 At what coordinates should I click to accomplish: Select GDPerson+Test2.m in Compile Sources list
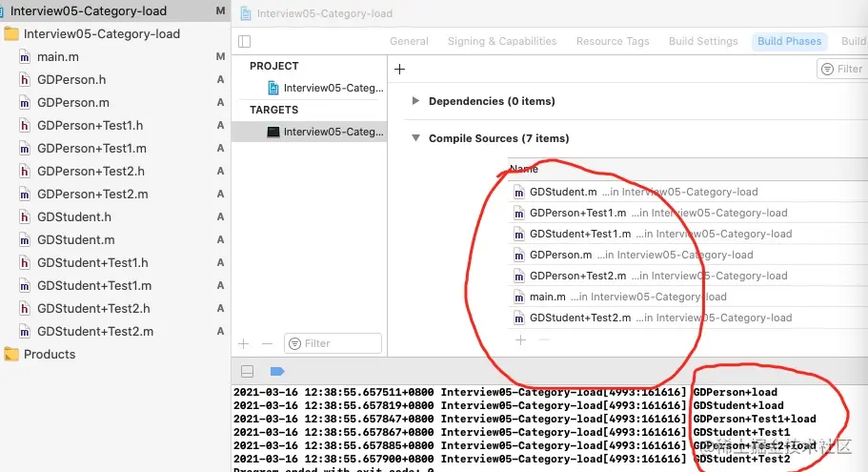click(688, 276)
